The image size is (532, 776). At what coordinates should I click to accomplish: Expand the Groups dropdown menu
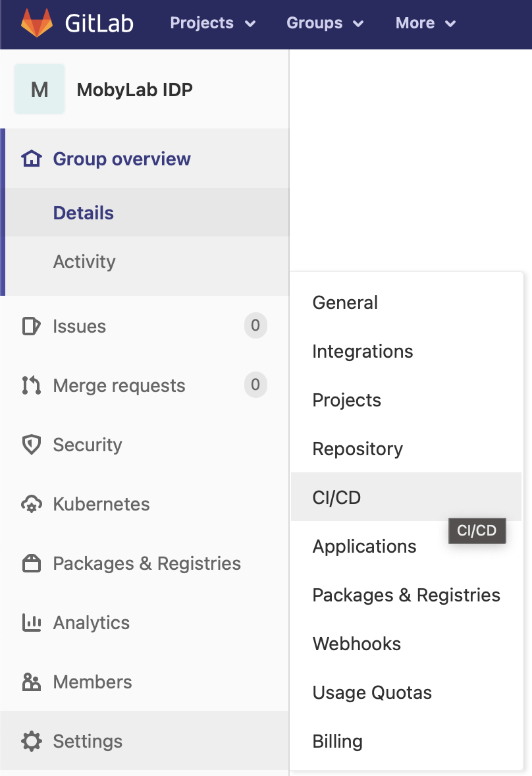point(325,23)
